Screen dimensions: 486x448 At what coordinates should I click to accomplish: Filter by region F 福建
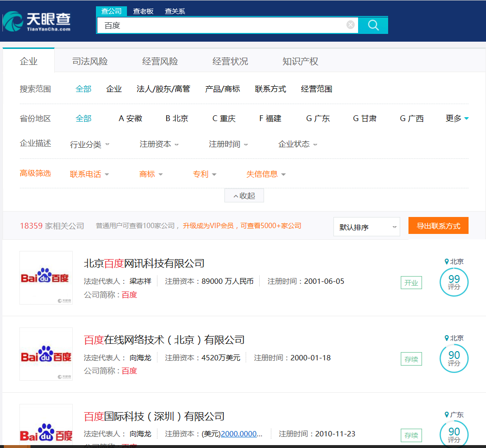(x=270, y=118)
